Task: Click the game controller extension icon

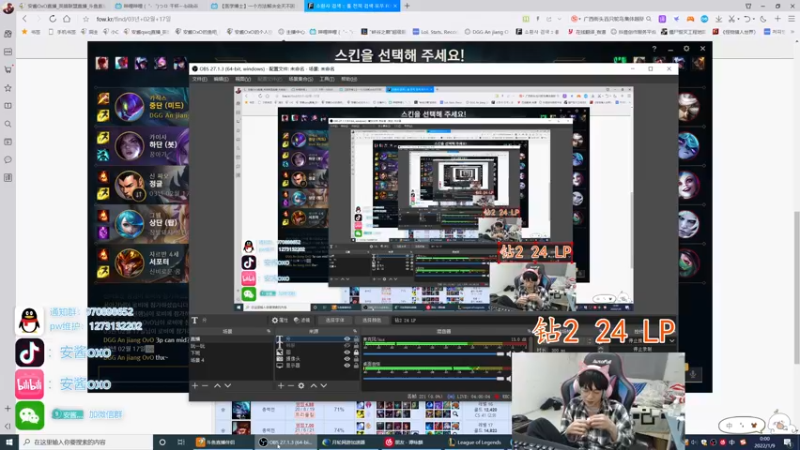Action: 690,19
